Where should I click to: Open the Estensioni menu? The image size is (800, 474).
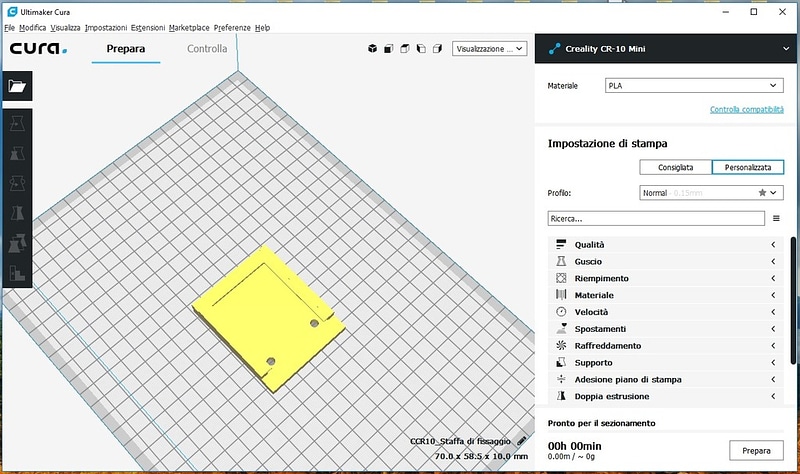[x=148, y=28]
